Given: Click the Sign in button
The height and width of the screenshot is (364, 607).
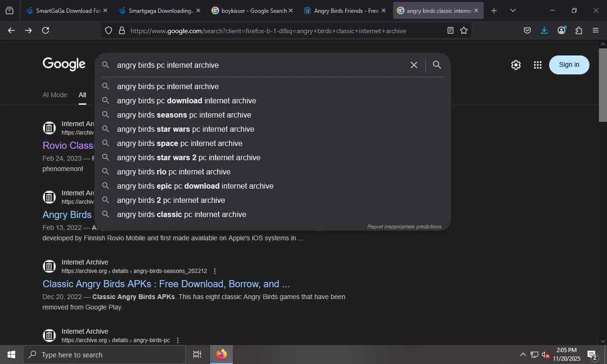Looking at the screenshot, I should (569, 65).
